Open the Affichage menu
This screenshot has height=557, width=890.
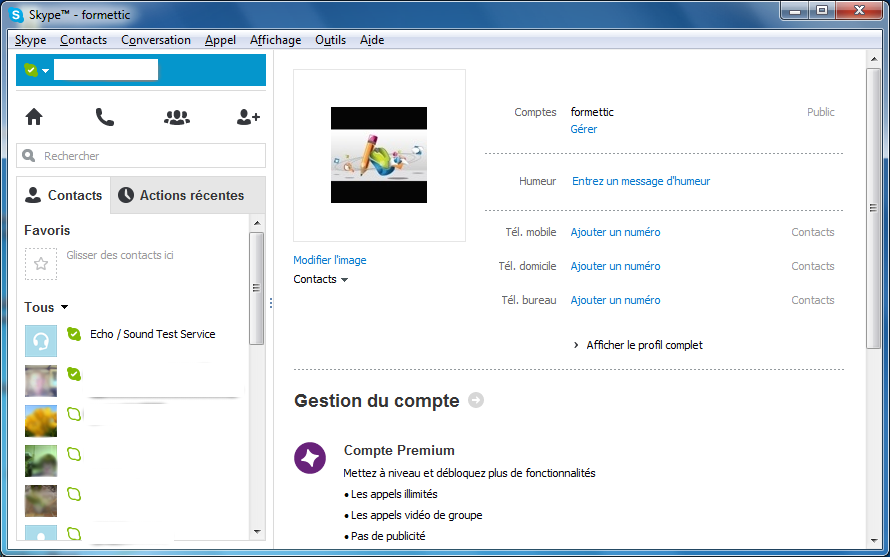[275, 40]
